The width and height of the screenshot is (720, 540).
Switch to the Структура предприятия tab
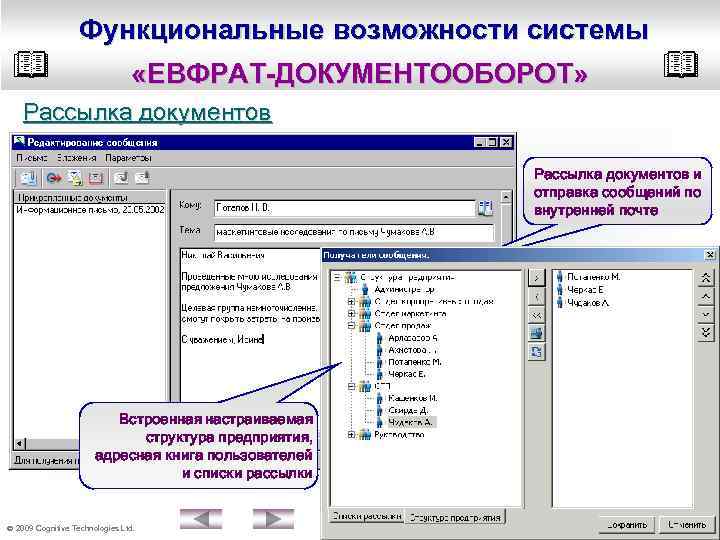click(455, 517)
